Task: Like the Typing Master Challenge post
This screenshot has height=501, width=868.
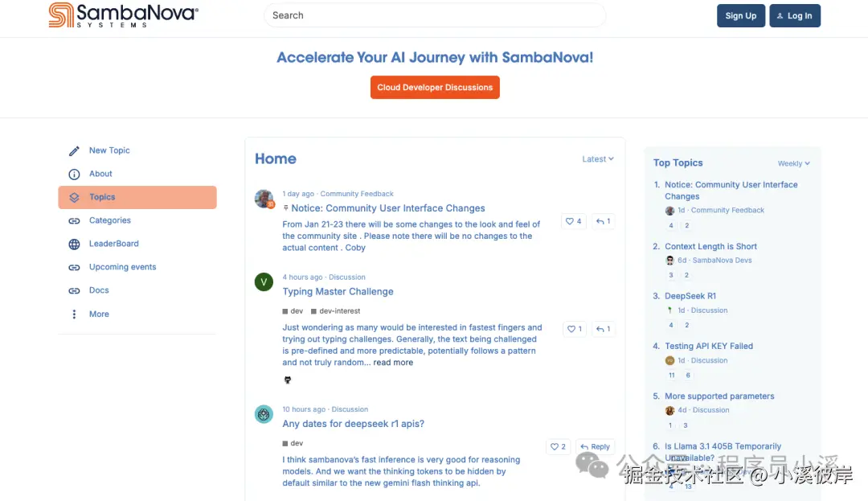Action: pyautogui.click(x=573, y=329)
